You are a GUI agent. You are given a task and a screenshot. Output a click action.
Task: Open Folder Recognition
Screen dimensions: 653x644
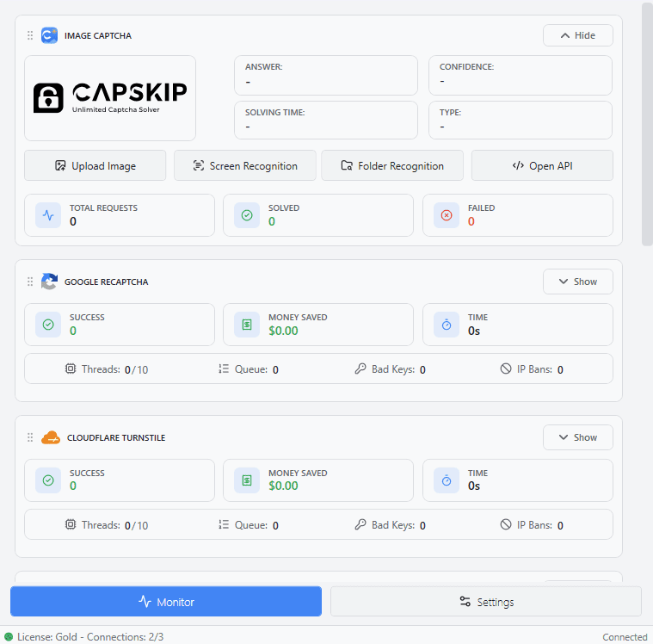[392, 165]
